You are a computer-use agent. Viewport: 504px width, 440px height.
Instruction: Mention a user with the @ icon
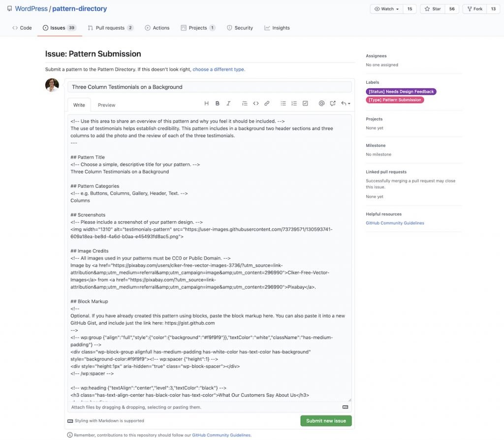coord(321,103)
